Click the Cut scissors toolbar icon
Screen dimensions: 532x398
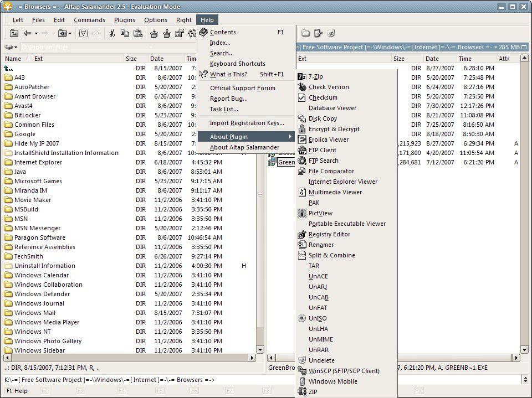112,33
